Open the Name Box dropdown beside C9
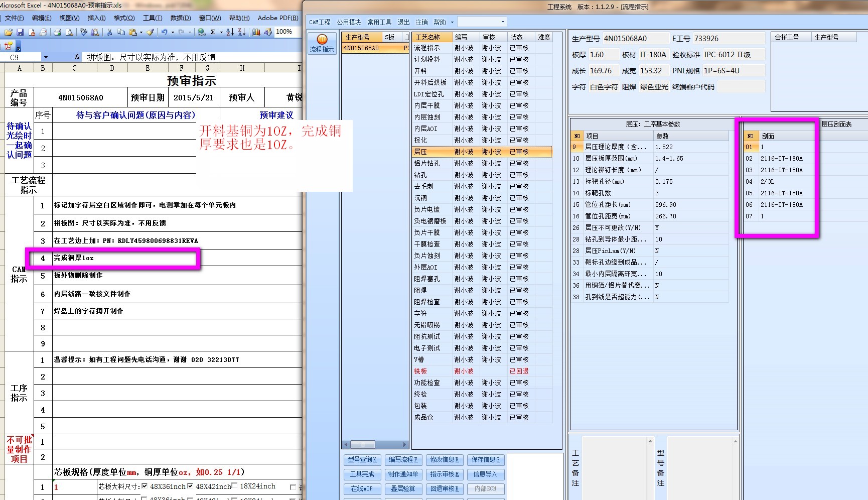The width and height of the screenshot is (868, 500). click(x=46, y=57)
